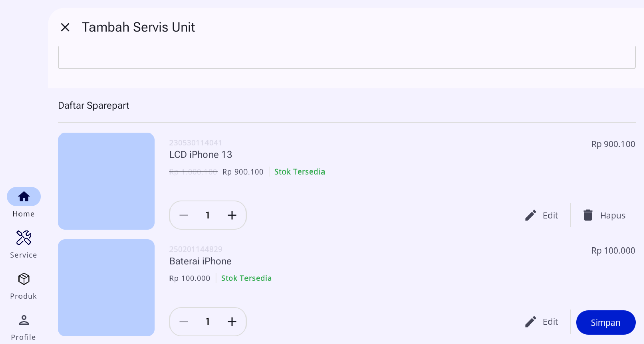Viewport: 644px width, 344px height.
Task: Increase LCD iPhone 13 quantity with plus
Action: [x=232, y=215]
